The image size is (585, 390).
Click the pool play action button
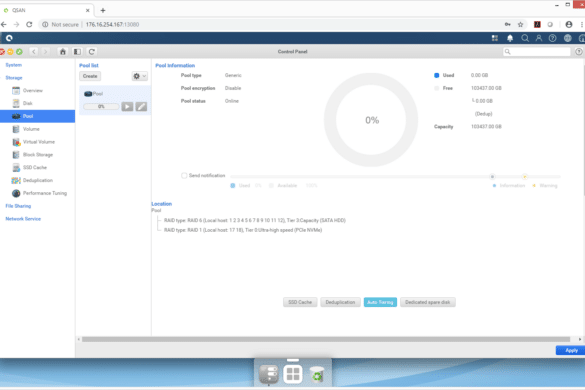(127, 107)
